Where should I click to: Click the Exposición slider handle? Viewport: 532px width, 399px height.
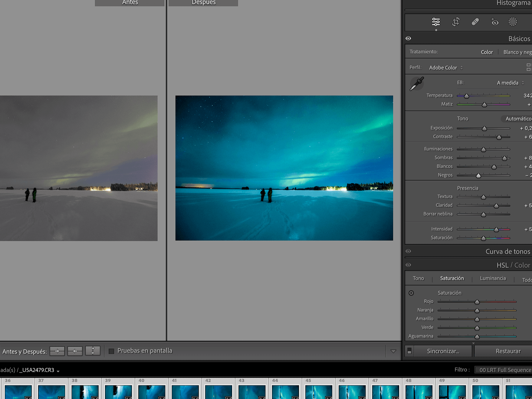click(484, 129)
